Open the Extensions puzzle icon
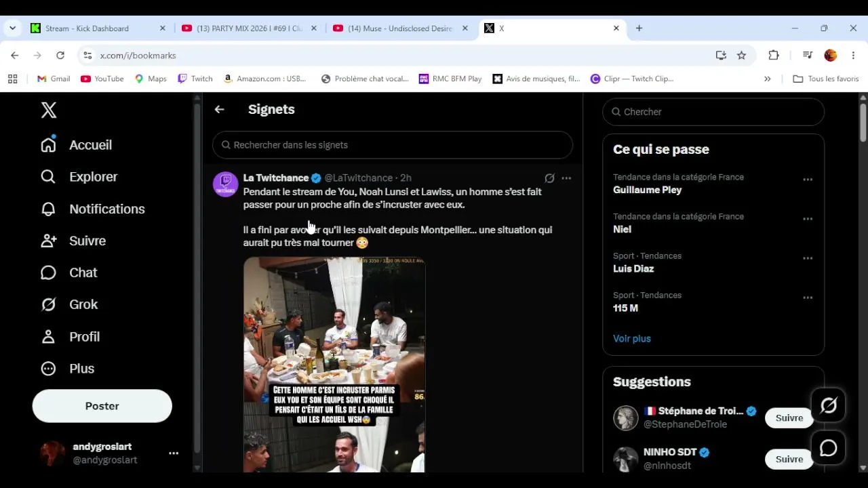This screenshot has height=488, width=868. [x=774, y=56]
